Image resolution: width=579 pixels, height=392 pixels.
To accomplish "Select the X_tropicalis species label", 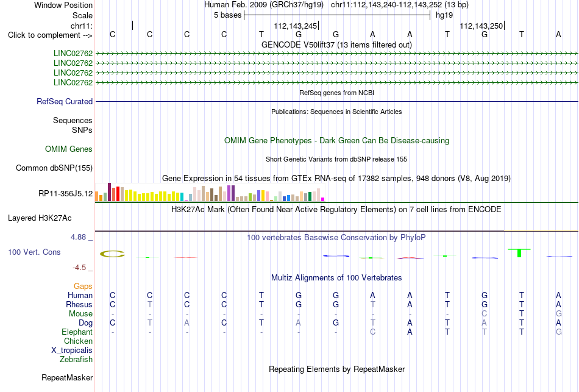I will click(72, 351).
